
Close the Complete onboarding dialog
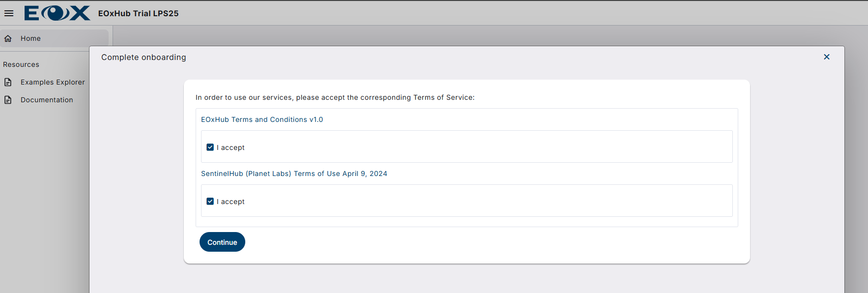click(x=826, y=57)
